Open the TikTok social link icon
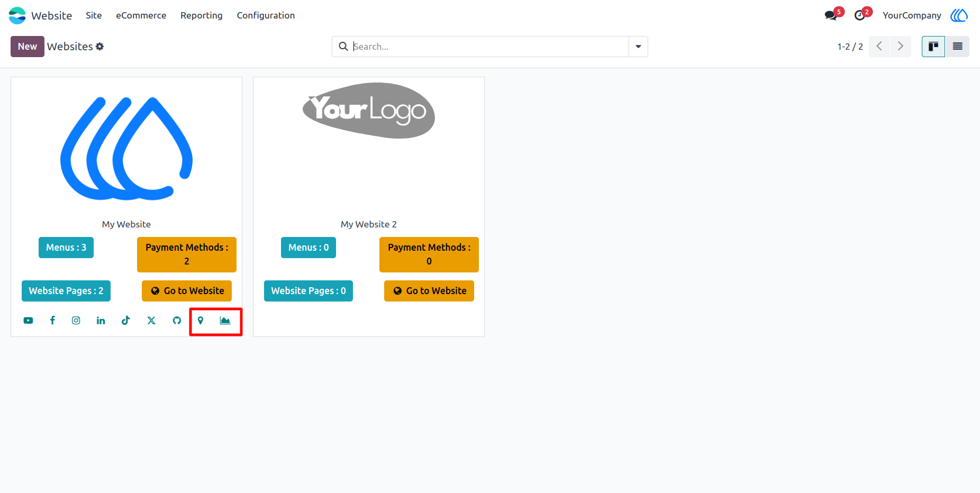 [x=125, y=321]
